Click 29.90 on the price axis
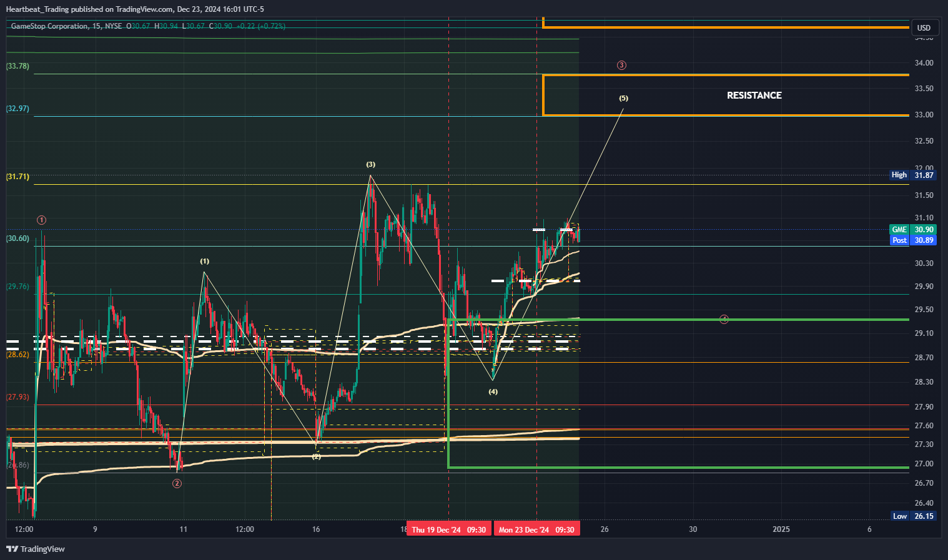 [924, 287]
